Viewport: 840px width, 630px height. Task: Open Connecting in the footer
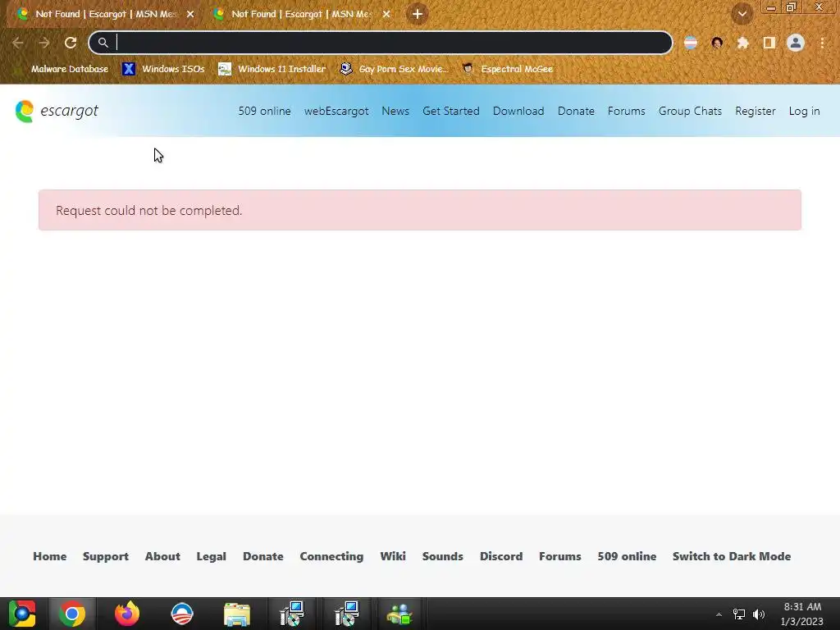point(331,557)
